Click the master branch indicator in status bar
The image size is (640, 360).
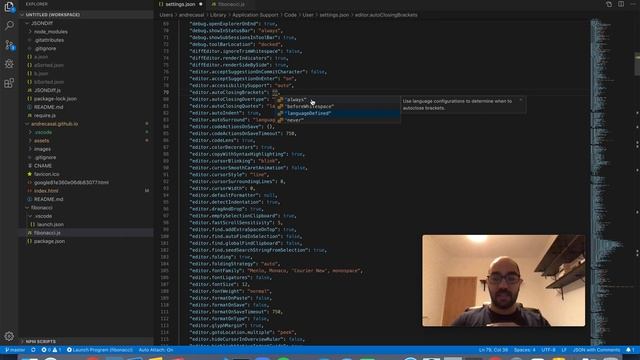coord(15,350)
